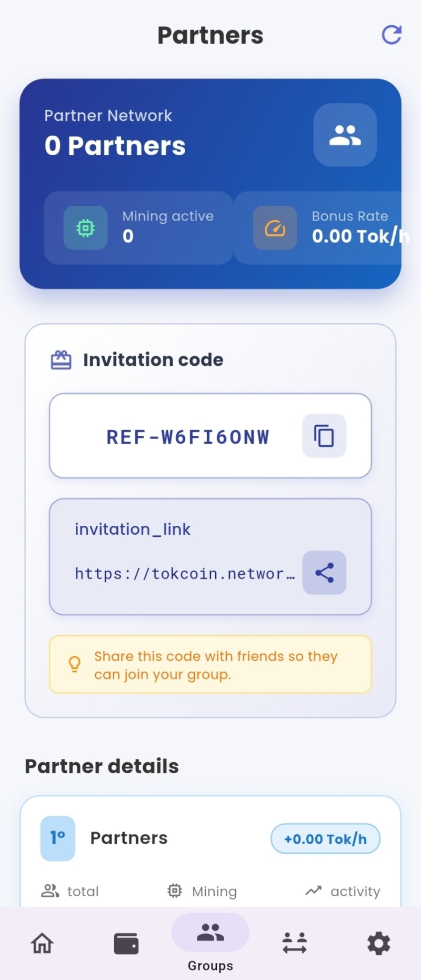Tap the lightbulb tip icon

75,664
